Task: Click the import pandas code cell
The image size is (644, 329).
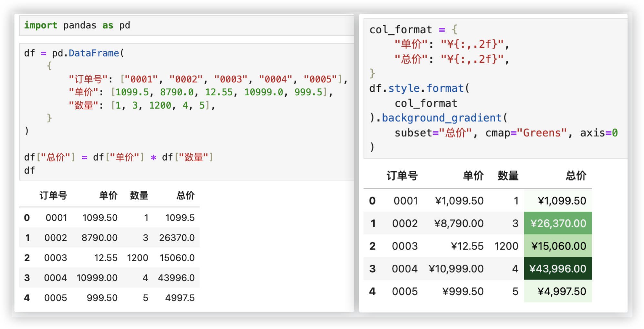Action: pyautogui.click(x=77, y=26)
